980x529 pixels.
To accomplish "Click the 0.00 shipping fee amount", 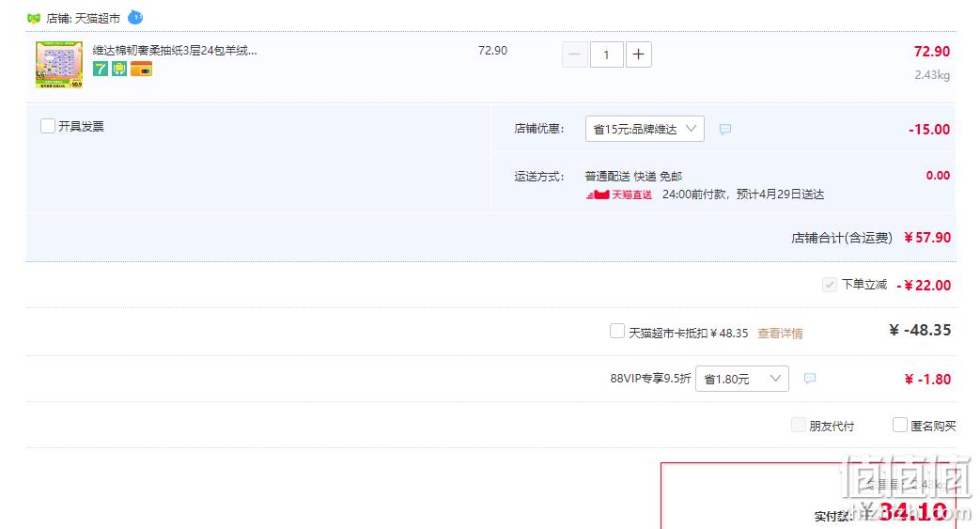I will [x=938, y=176].
